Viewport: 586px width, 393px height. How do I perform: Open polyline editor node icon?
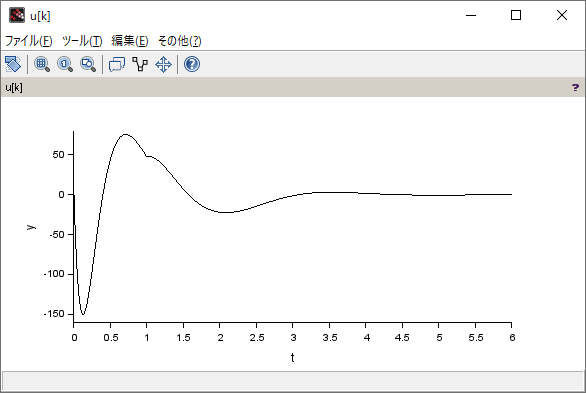pyautogui.click(x=140, y=64)
